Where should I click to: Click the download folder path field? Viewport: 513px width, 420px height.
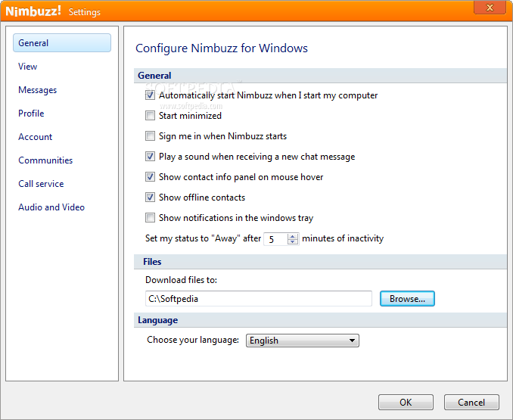pyautogui.click(x=259, y=299)
